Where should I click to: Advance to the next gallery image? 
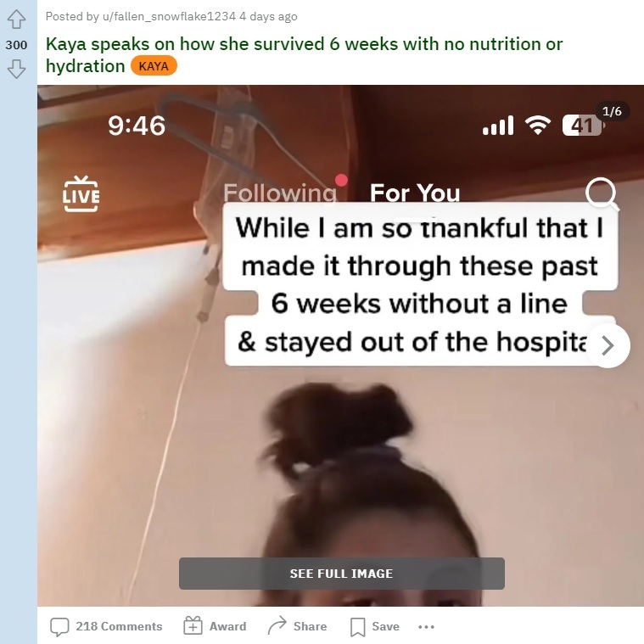608,345
